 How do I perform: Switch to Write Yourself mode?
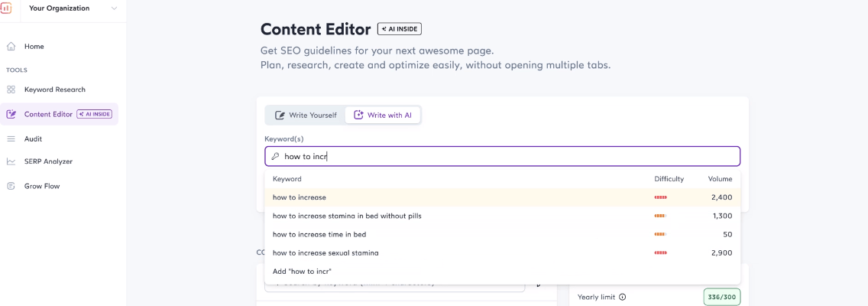306,115
